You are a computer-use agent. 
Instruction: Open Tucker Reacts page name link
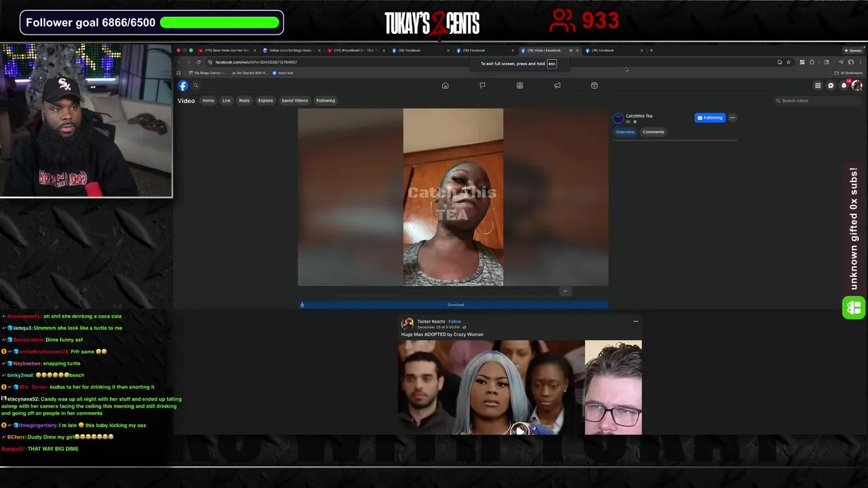pos(431,322)
